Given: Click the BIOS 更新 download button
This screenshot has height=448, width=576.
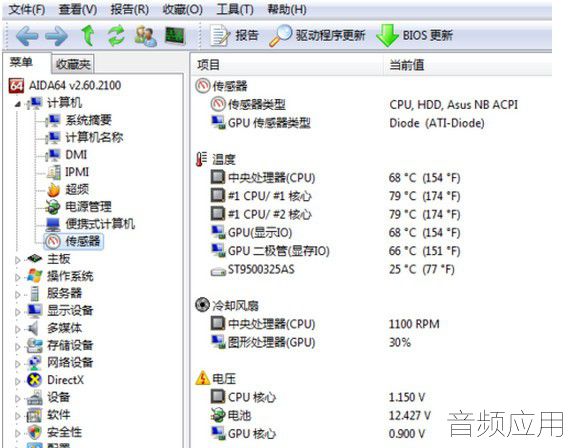Looking at the screenshot, I should click(x=414, y=36).
